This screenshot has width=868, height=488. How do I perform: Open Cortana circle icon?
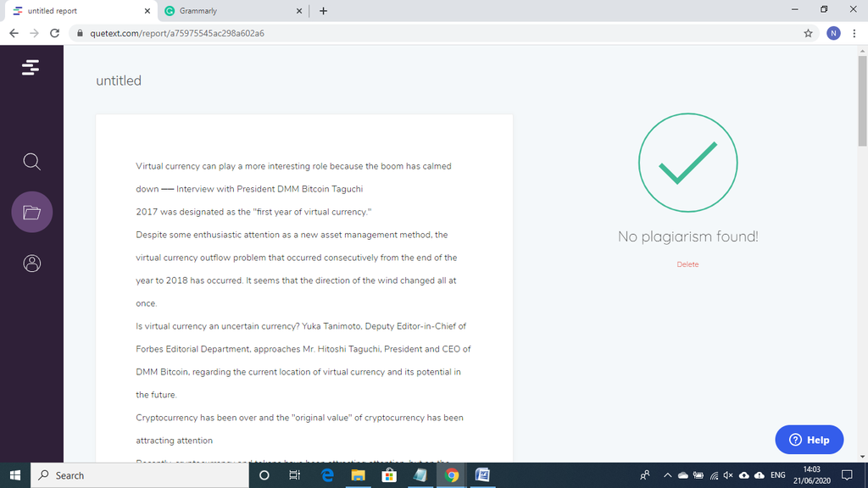(264, 475)
